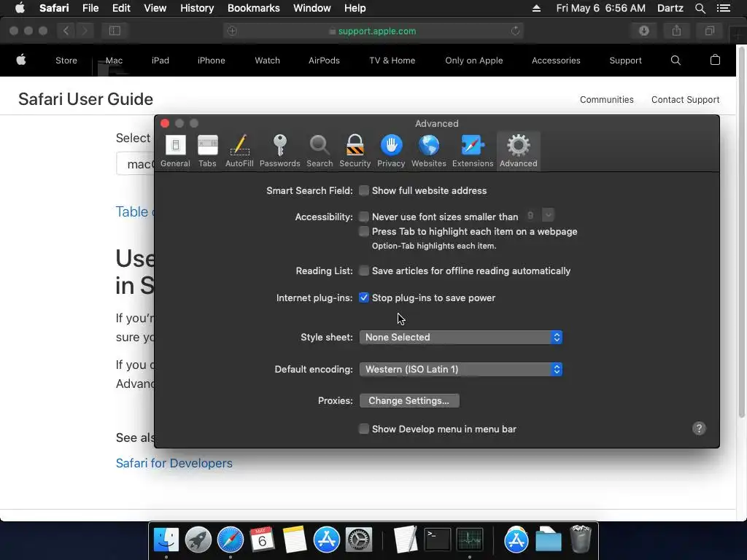Click the eject icon in the menu bar

click(536, 8)
